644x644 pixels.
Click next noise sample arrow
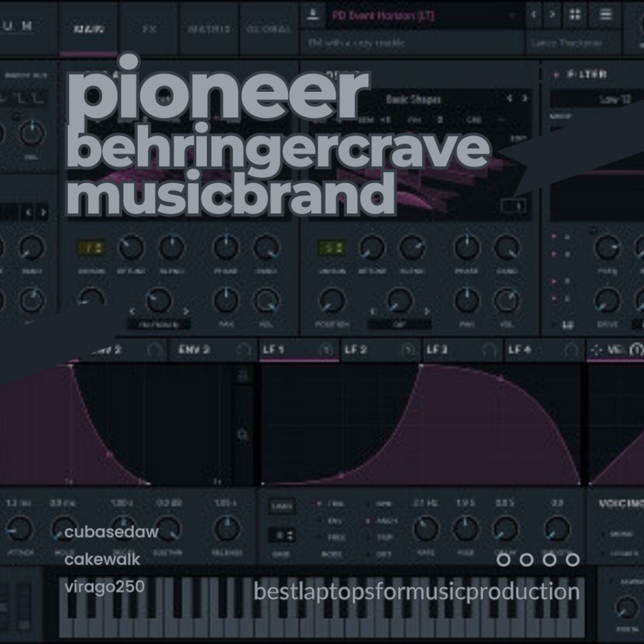click(43, 213)
